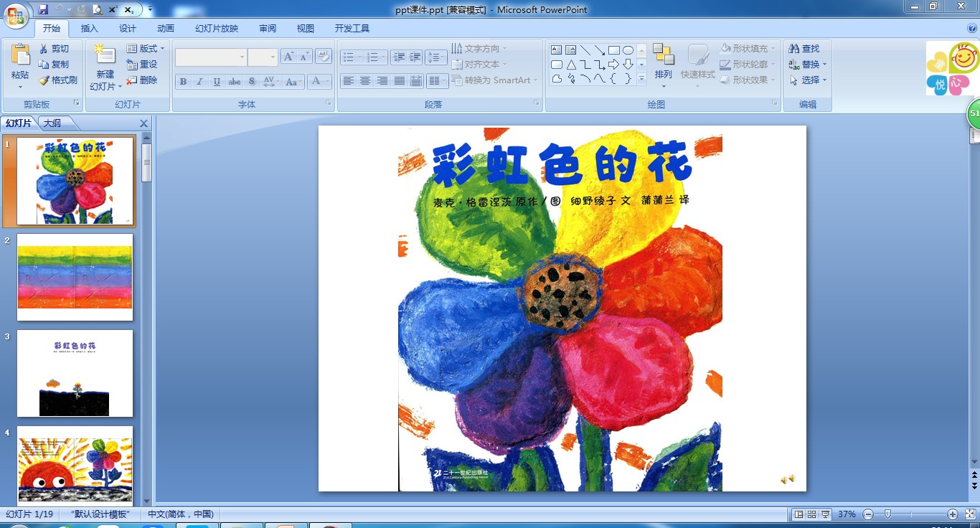
Task: Close the slides thumbnail pane
Action: (x=143, y=123)
